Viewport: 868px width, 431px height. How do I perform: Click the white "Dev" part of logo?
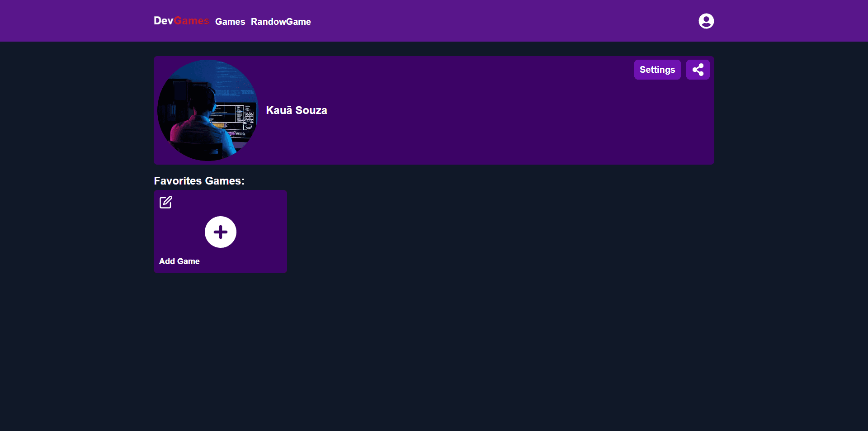coord(163,21)
